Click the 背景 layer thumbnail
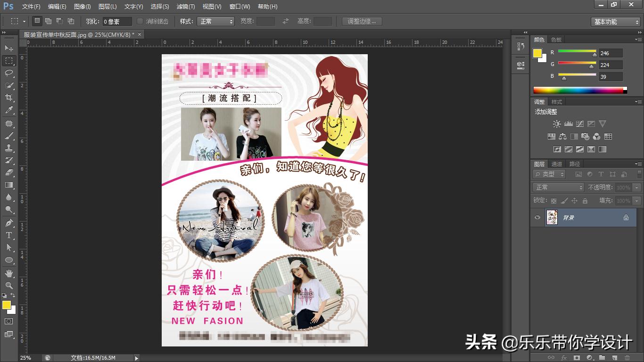Screen dimensions: 644x362 click(552, 217)
